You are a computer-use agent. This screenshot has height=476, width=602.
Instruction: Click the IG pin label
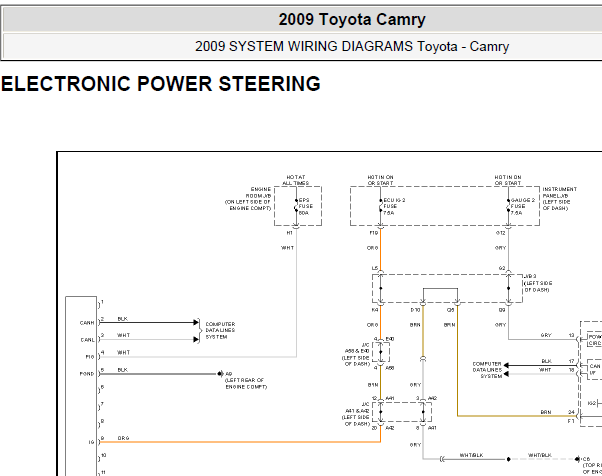coord(91,442)
